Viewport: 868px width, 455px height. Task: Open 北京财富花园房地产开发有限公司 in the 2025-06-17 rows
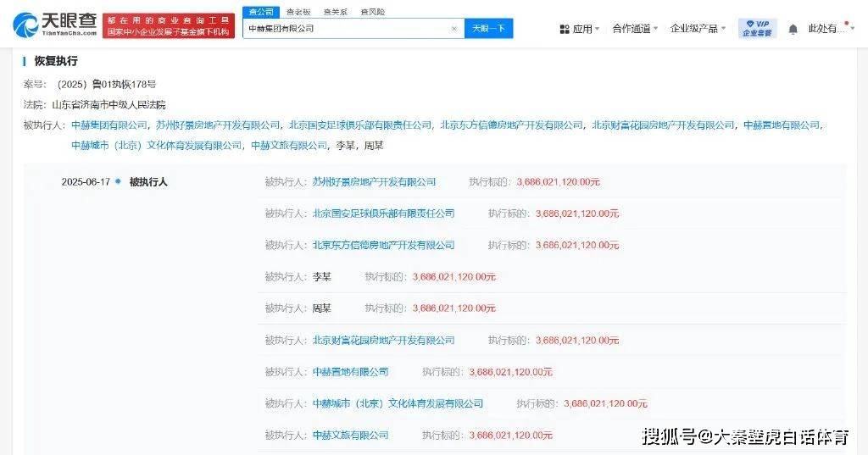tap(384, 340)
